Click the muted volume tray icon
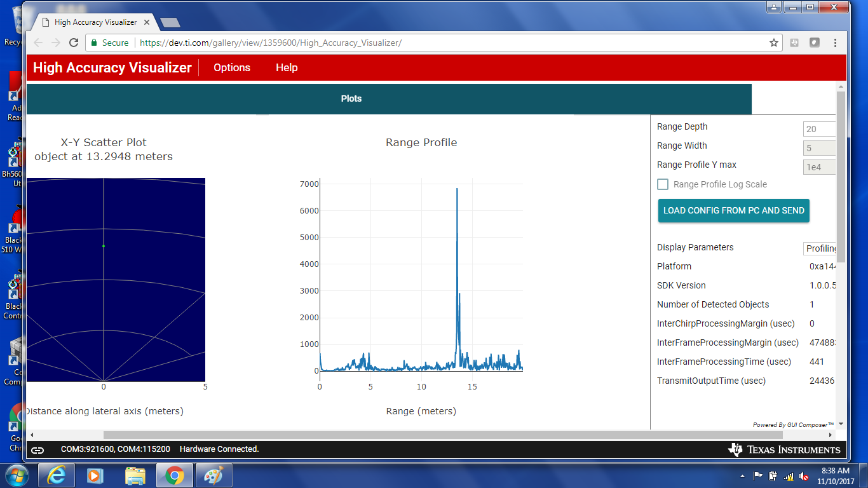This screenshot has height=488, width=868. tap(804, 476)
